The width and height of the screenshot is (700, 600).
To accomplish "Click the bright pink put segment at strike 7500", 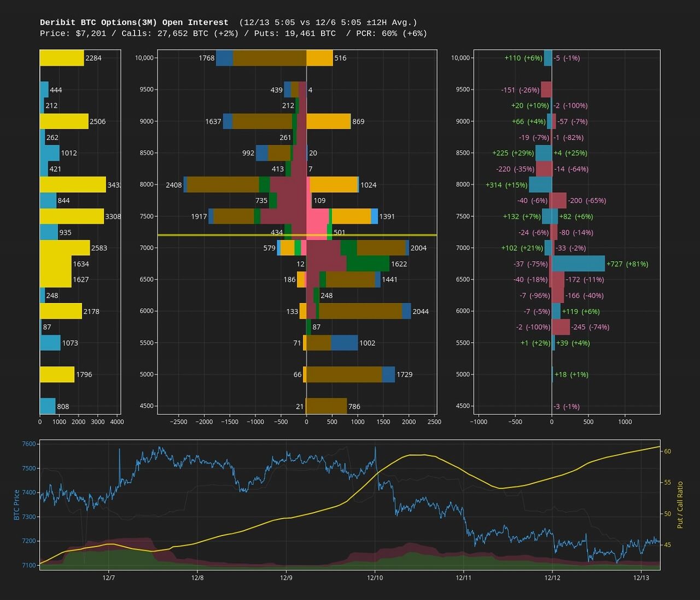I will tap(317, 217).
